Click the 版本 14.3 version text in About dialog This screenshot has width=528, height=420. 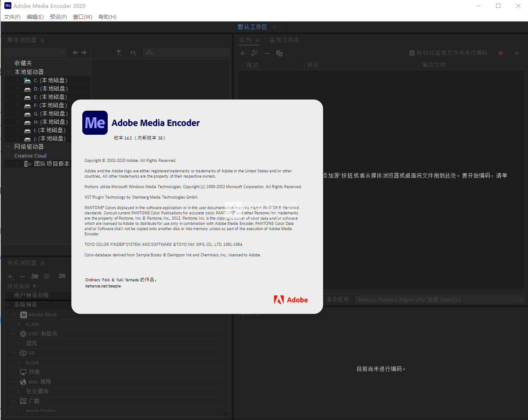coord(140,138)
